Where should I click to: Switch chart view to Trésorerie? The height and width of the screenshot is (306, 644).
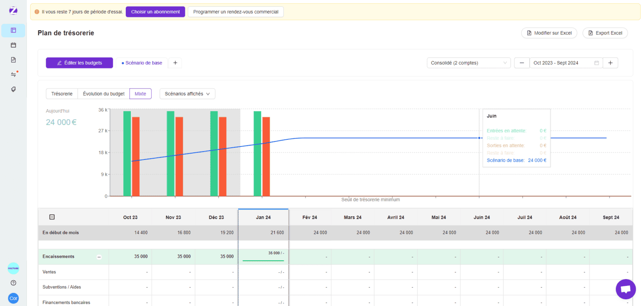pos(62,94)
